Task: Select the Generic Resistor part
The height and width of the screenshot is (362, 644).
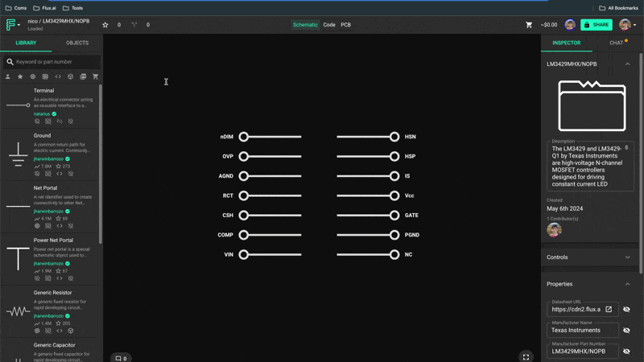Action: (50, 311)
